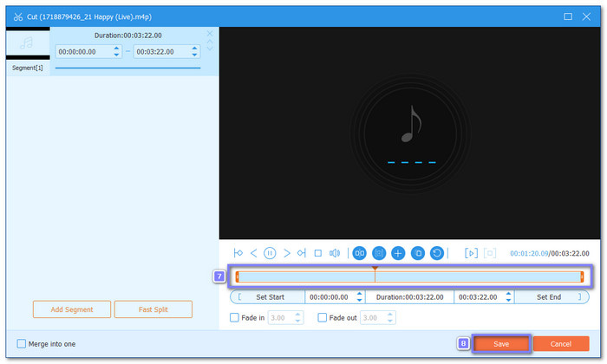Check the Merge into one option
The height and width of the screenshot is (364, 607).
point(22,343)
